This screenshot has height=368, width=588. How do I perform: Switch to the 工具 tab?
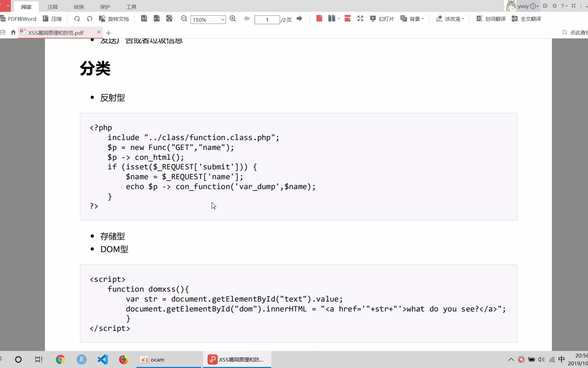coord(131,7)
